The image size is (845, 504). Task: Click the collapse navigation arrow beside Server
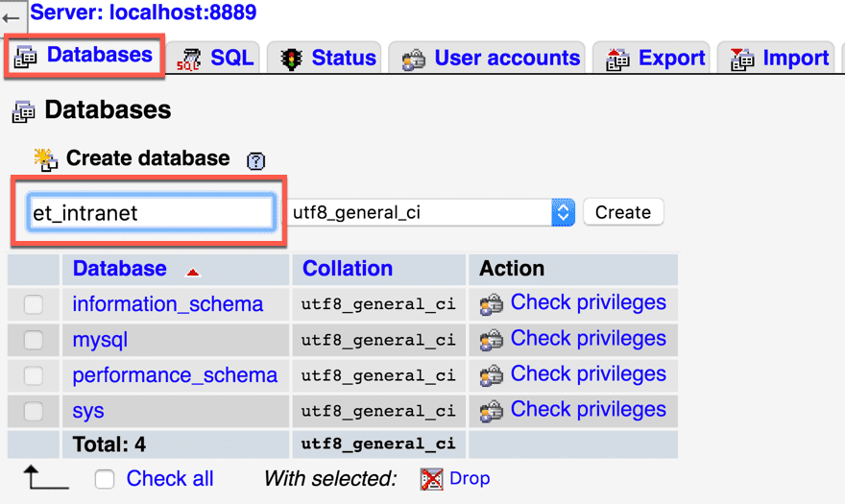tap(12, 16)
